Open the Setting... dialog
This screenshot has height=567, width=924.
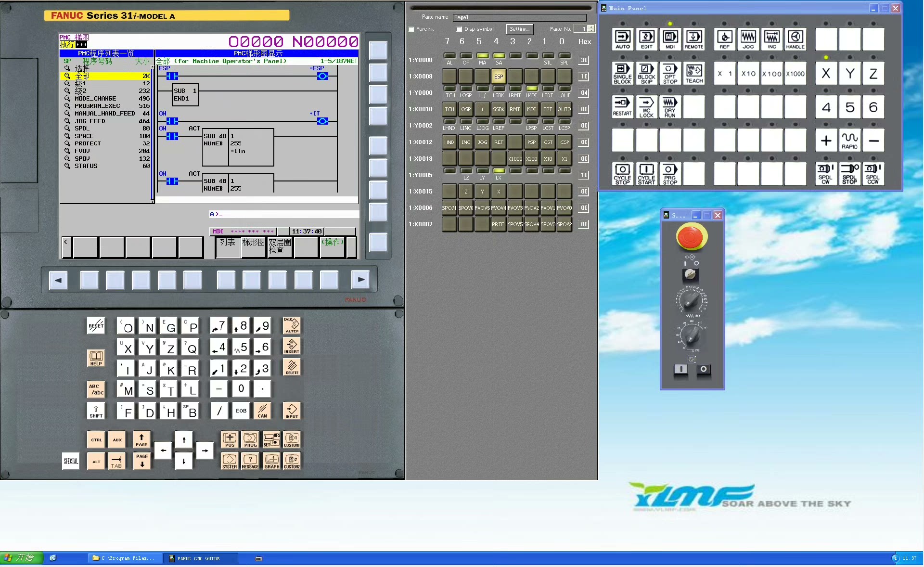coord(519,29)
